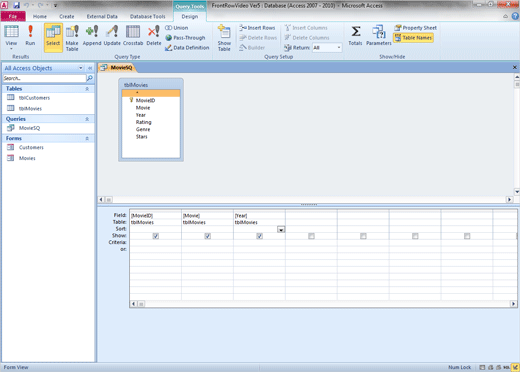Close the MovieSQ query window

tap(514, 67)
